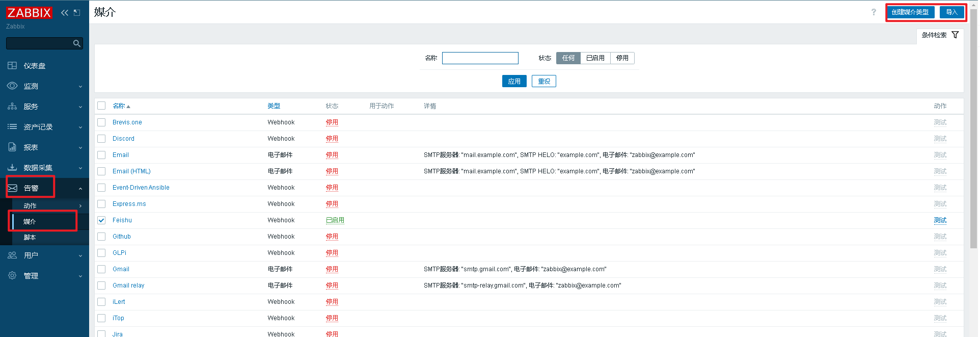This screenshot has height=337, width=980.
Task: Click 创建媒介类型 button
Action: [x=910, y=12]
